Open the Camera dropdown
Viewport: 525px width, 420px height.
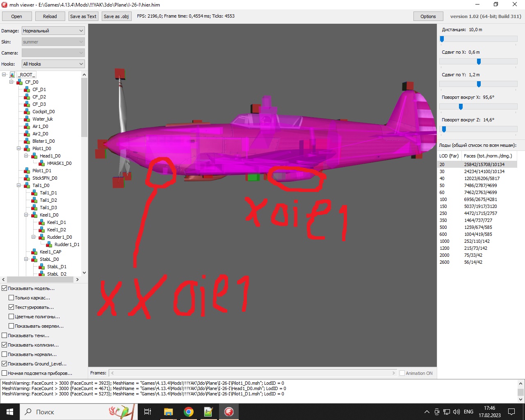coord(53,53)
